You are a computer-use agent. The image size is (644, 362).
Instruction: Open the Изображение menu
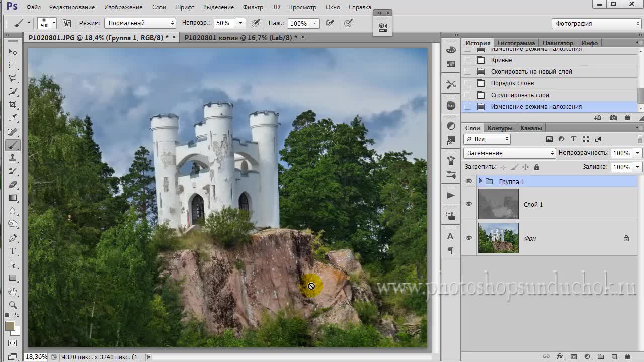click(123, 7)
